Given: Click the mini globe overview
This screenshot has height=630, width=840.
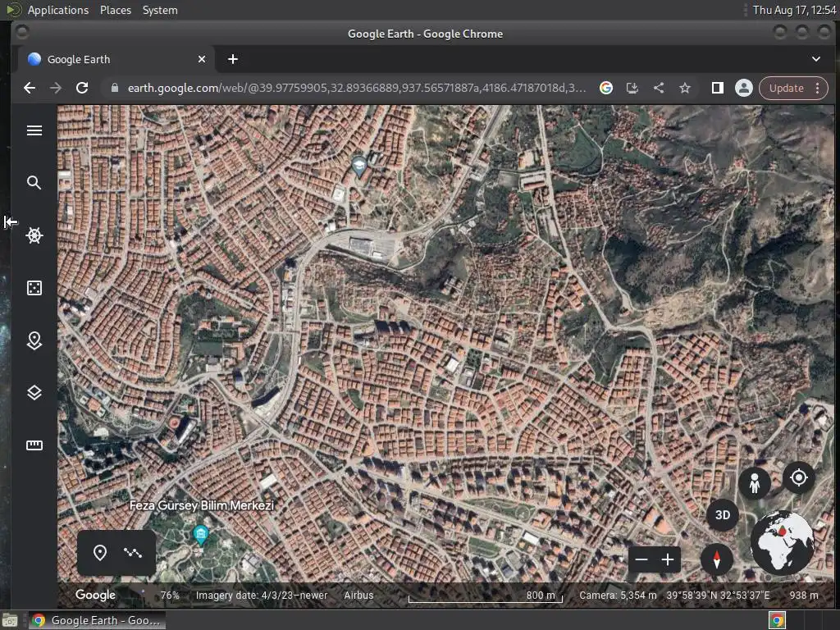Looking at the screenshot, I should (x=782, y=543).
